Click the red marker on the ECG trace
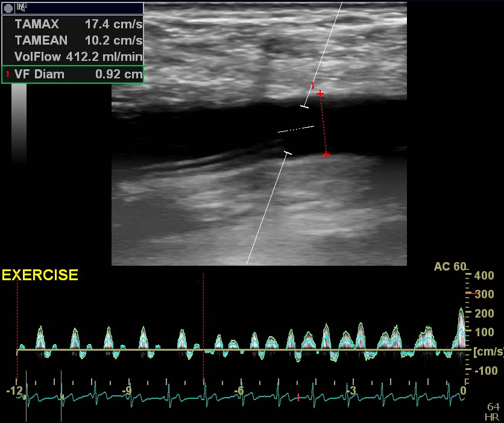 [x=298, y=398]
